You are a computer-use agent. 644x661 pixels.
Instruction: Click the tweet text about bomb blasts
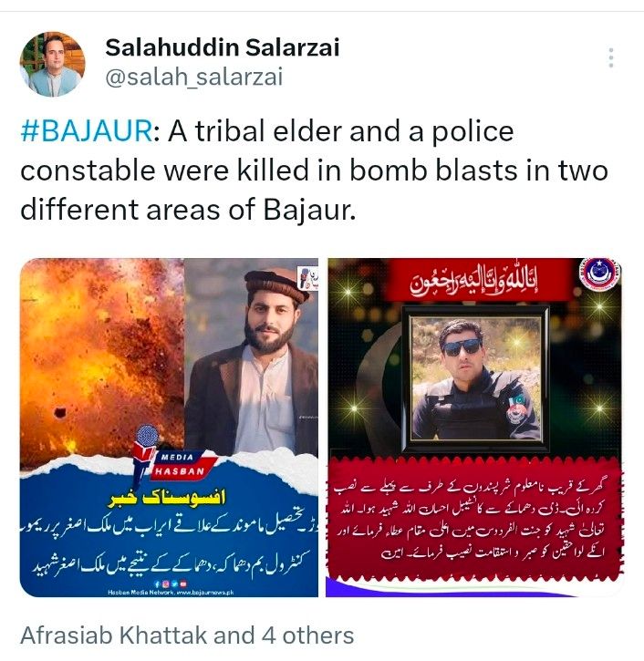click(314, 170)
